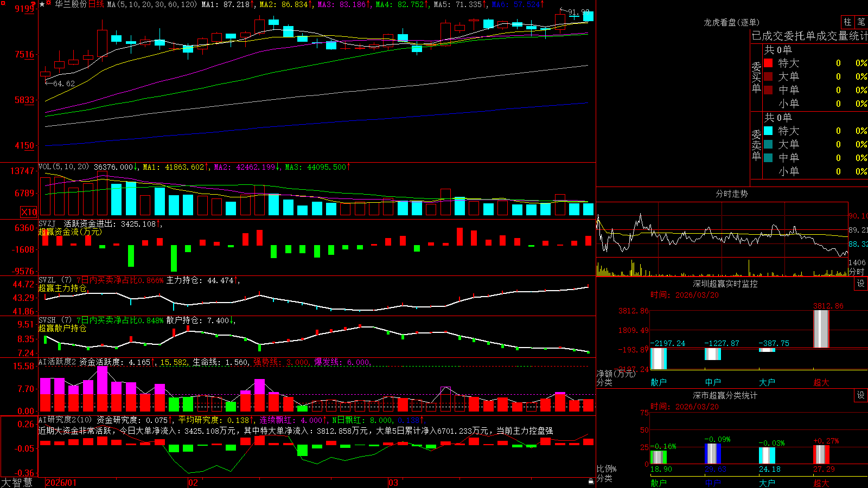Click the red 特大 buy-order swatch
This screenshot has width=868, height=488.
[768, 63]
